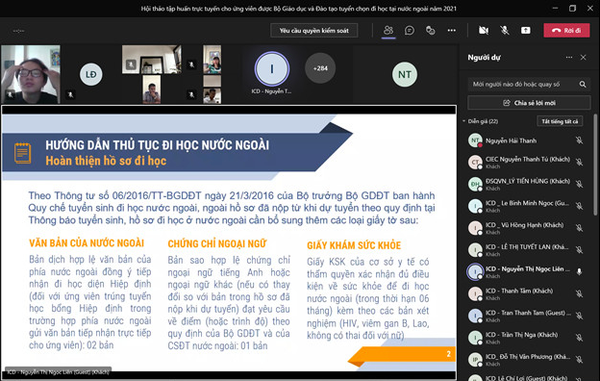Viewport: 600px width, 381px height.
Task: Select Nguyễn Hải Thanh in the participant list
Action: (525, 141)
